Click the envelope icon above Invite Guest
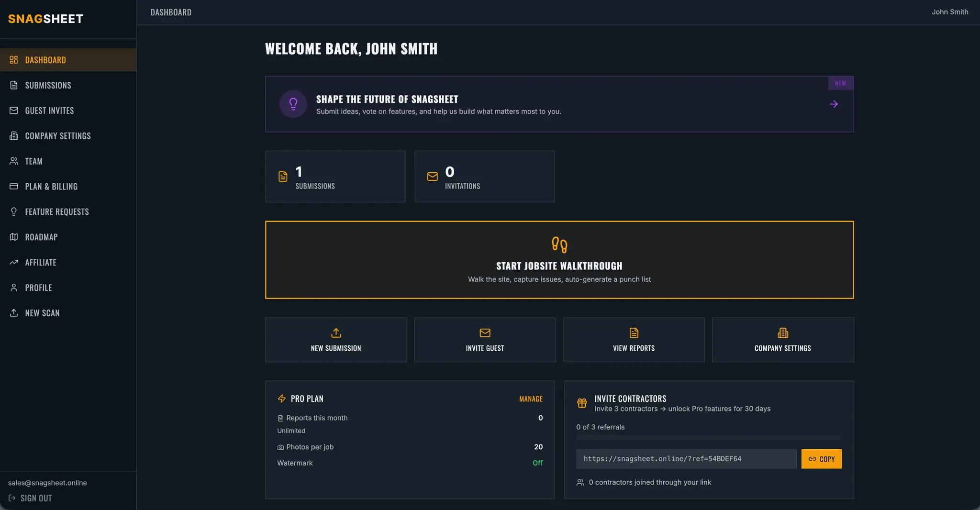 coord(485,333)
